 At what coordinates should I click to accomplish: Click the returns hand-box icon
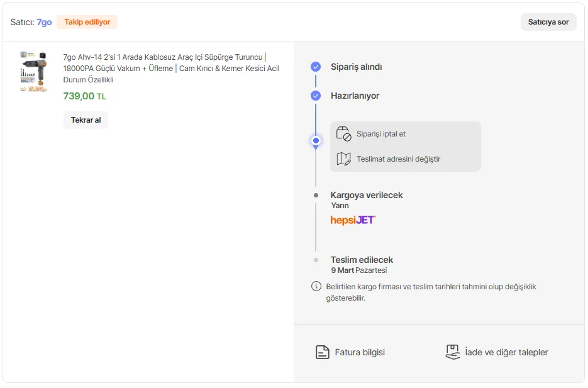[453, 352]
